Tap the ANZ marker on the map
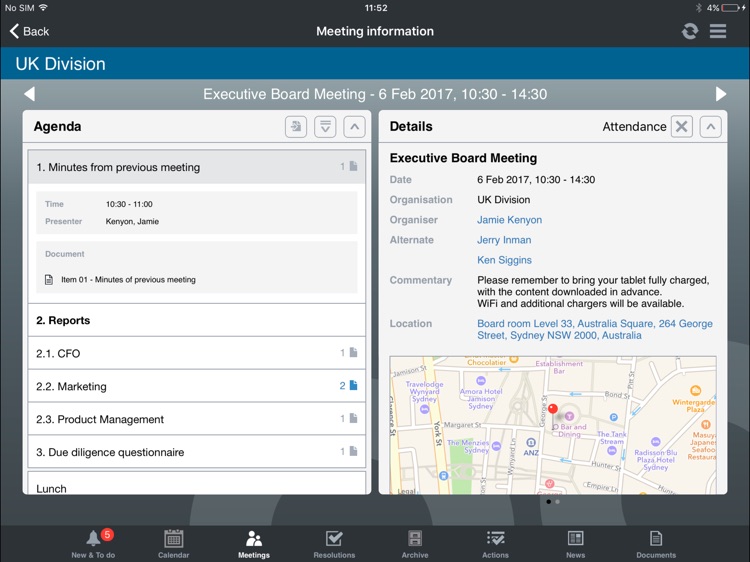750x562 pixels. pyautogui.click(x=530, y=442)
